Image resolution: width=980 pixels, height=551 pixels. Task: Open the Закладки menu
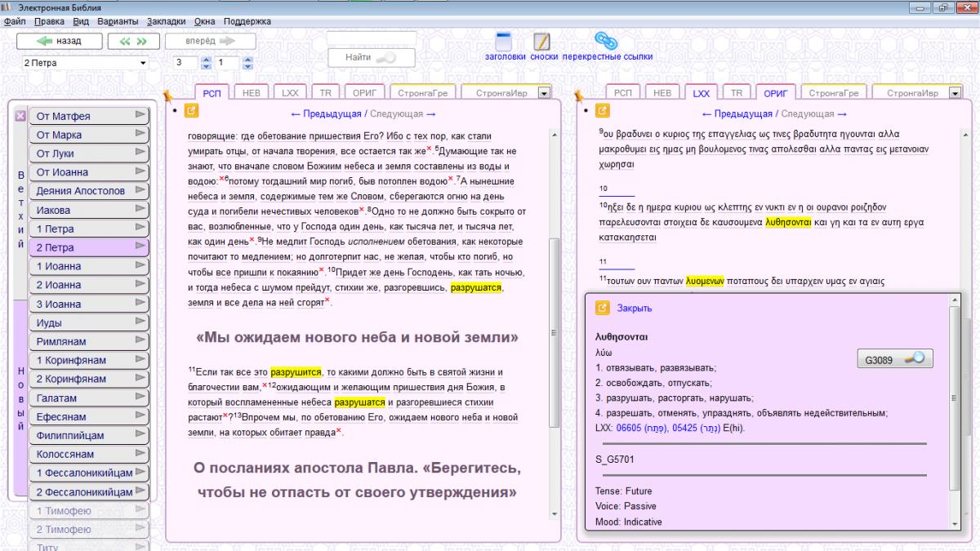click(166, 21)
